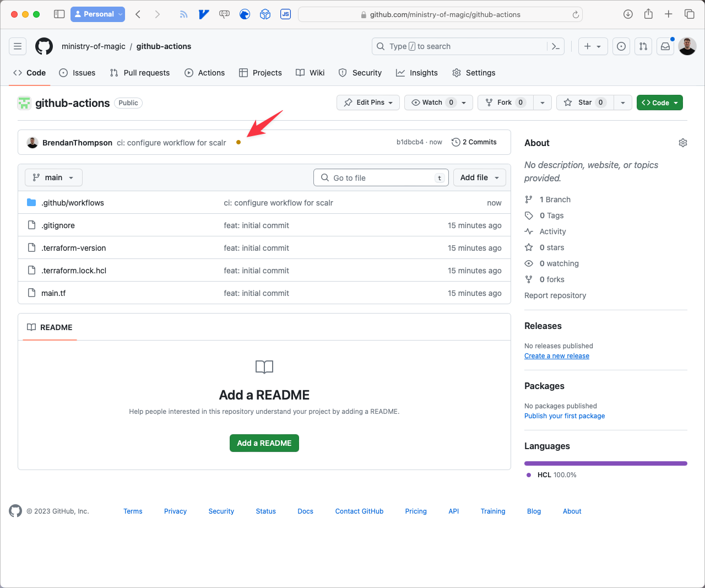The width and height of the screenshot is (705, 588).
Task: Switch to the Actions tab
Action: (205, 73)
